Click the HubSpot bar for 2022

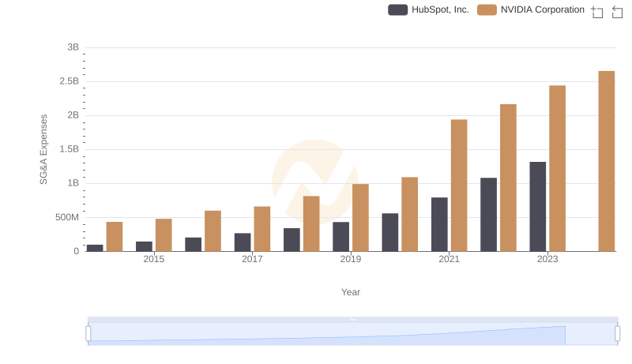488,215
